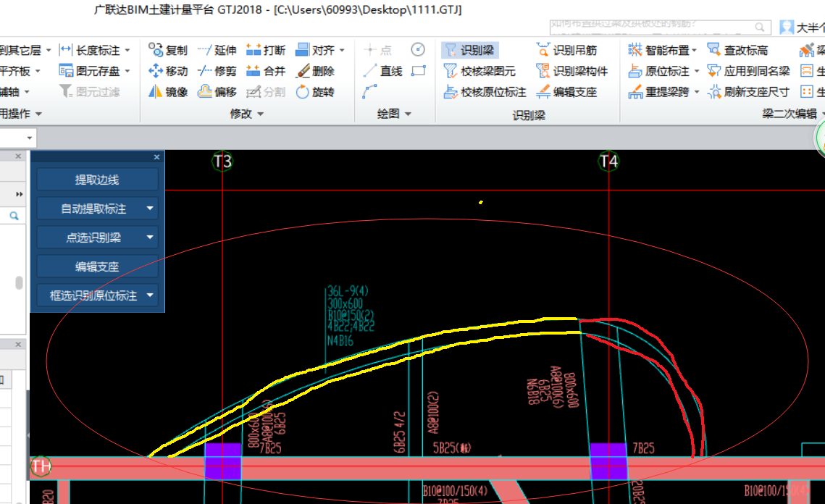Image resolution: width=825 pixels, height=504 pixels.
Task: Activate 识别梁 (identify beam)
Action: pyautogui.click(x=469, y=50)
